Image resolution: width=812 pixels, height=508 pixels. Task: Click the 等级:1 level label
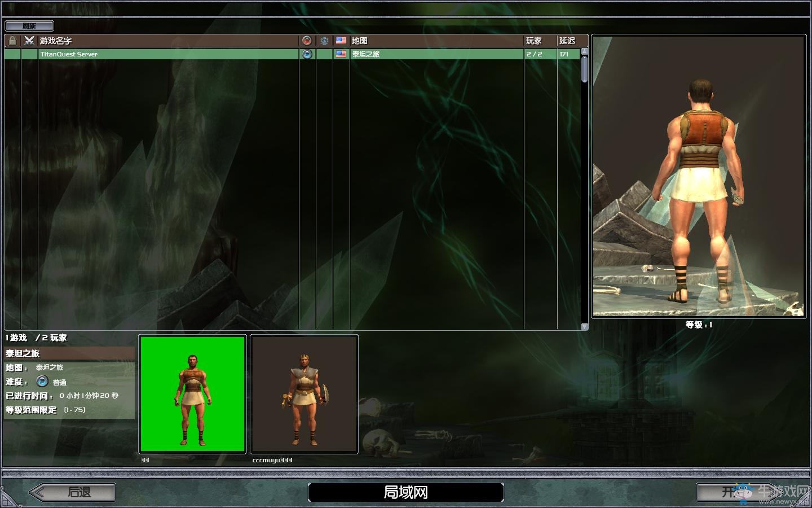pyautogui.click(x=699, y=325)
